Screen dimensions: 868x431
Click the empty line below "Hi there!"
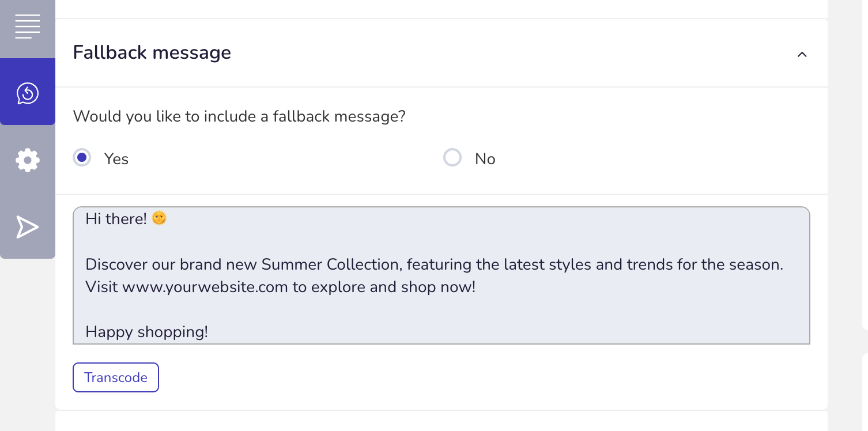click(441, 241)
